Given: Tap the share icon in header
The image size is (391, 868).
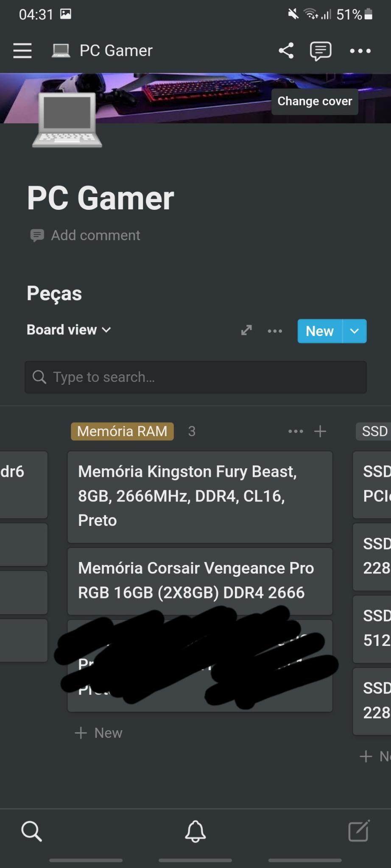Looking at the screenshot, I should click(x=286, y=50).
